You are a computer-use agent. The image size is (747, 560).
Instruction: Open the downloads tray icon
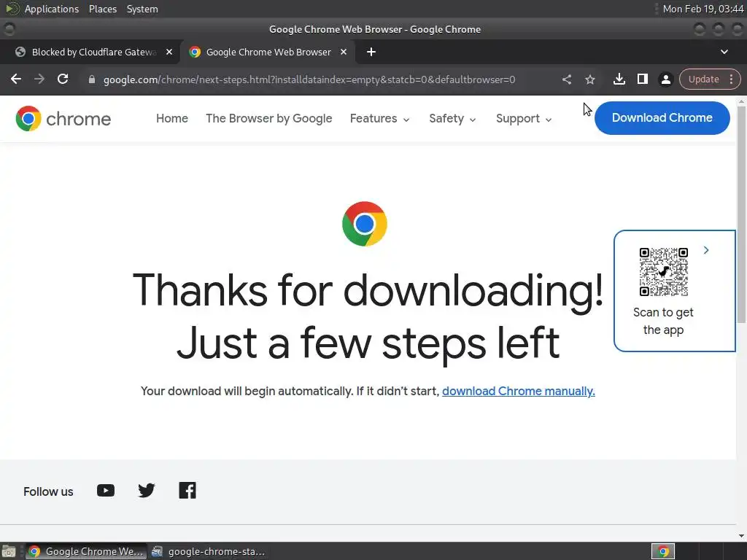[619, 79]
